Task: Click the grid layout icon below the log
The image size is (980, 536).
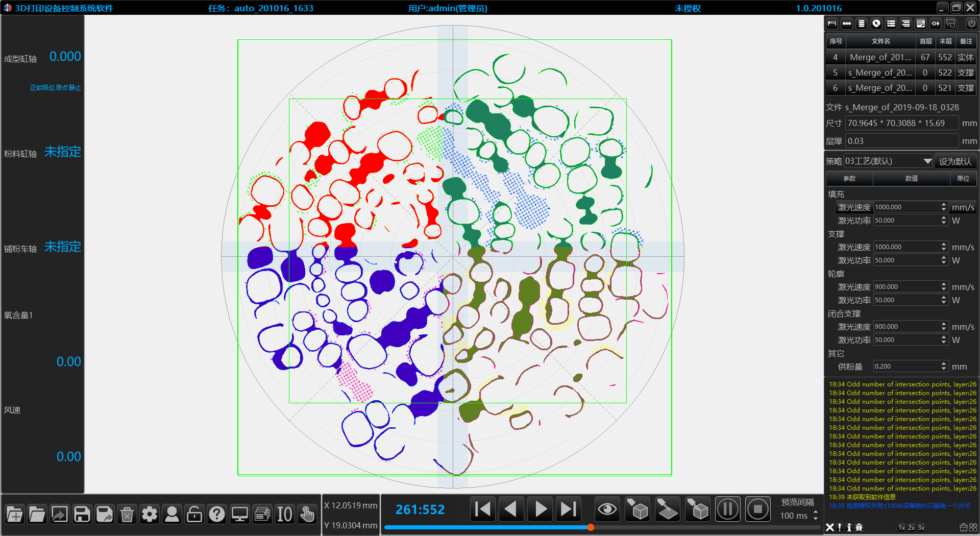Action: (x=973, y=527)
